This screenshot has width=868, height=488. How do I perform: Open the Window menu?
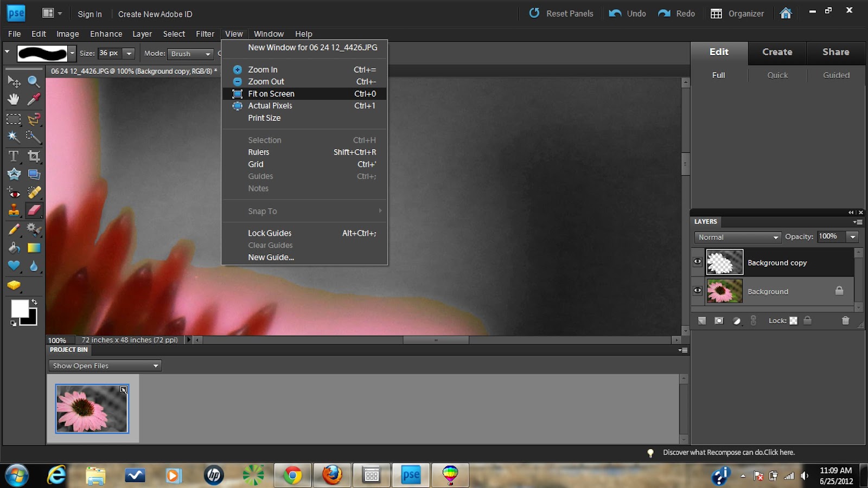click(x=269, y=34)
